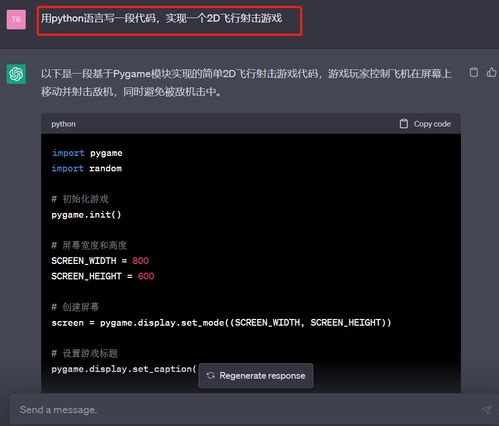This screenshot has width=499, height=426.
Task: Click the user prompt text about 2D游戏
Action: pyautogui.click(x=162, y=18)
